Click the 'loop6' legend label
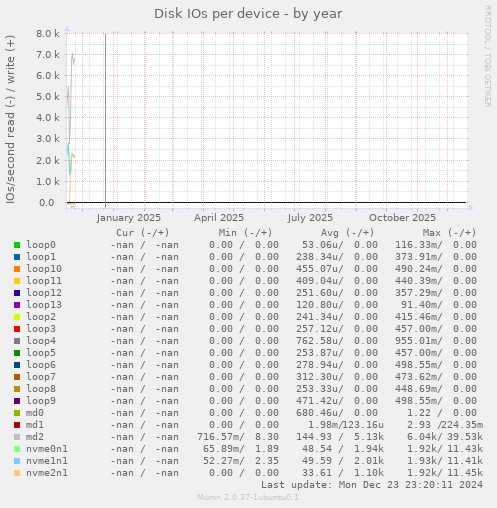This screenshot has width=497, height=508. click(41, 365)
